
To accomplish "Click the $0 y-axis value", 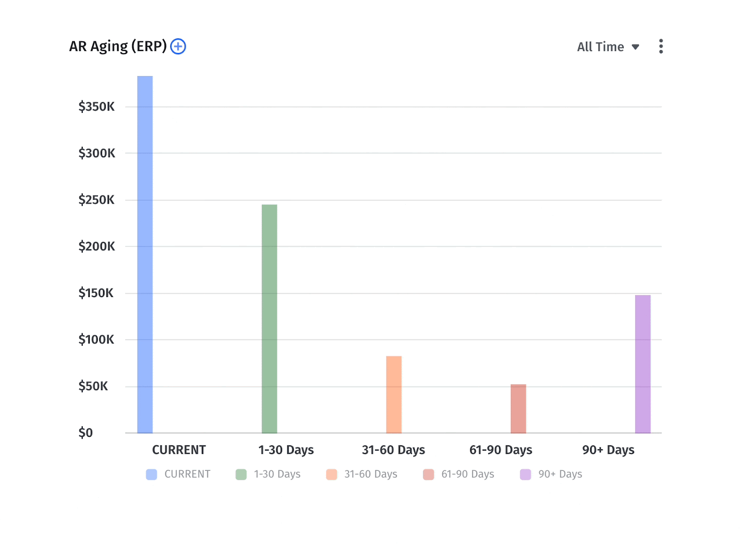I will pyautogui.click(x=86, y=433).
